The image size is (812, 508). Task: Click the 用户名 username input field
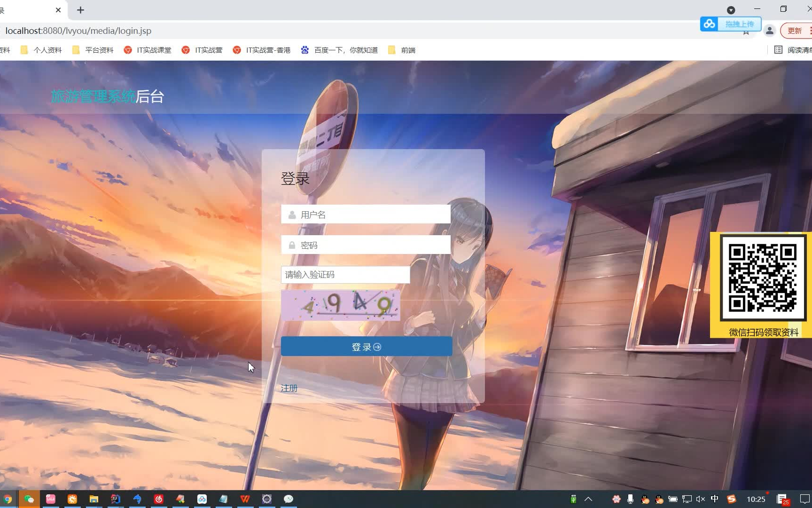(366, 214)
